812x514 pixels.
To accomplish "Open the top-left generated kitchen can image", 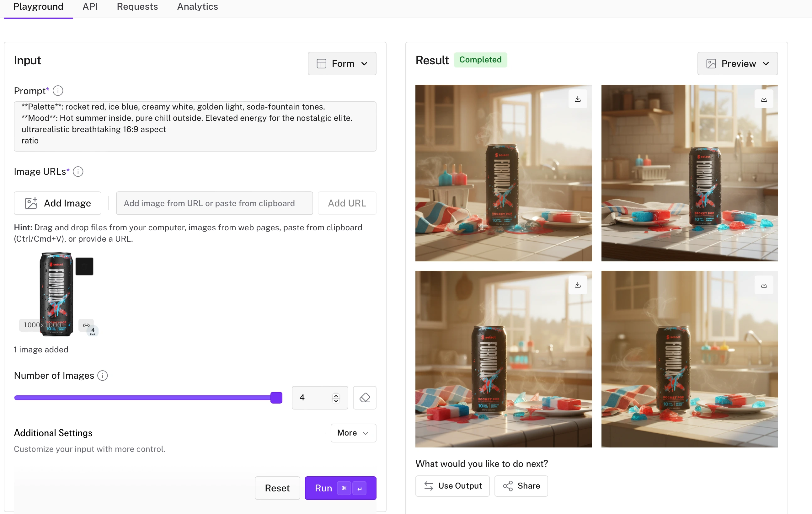I will tap(503, 173).
